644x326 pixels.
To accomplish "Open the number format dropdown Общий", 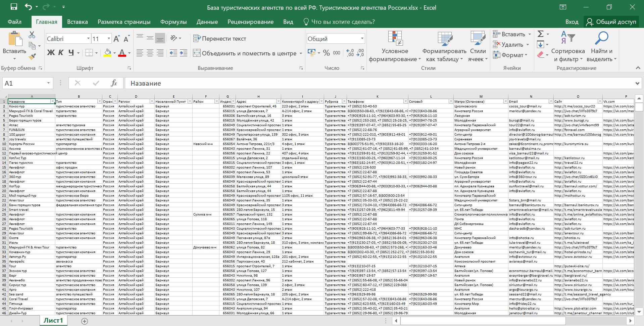I will [x=362, y=39].
